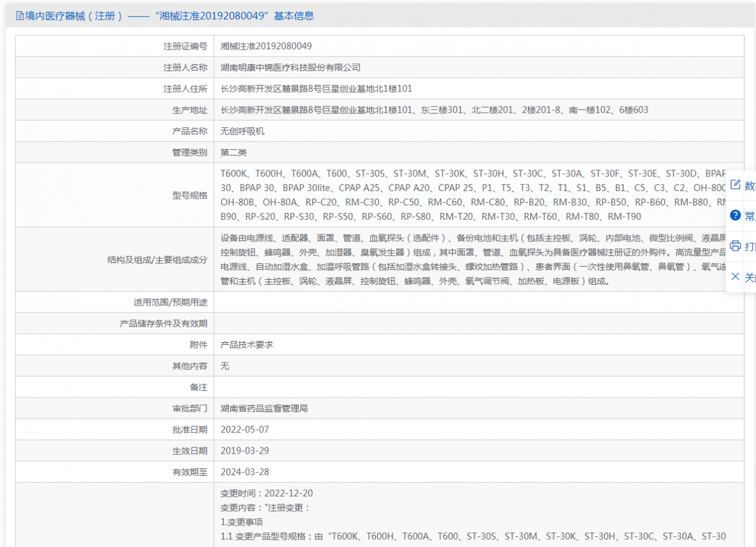Click the 批准日期 row label
756x547 pixels.
190,430
